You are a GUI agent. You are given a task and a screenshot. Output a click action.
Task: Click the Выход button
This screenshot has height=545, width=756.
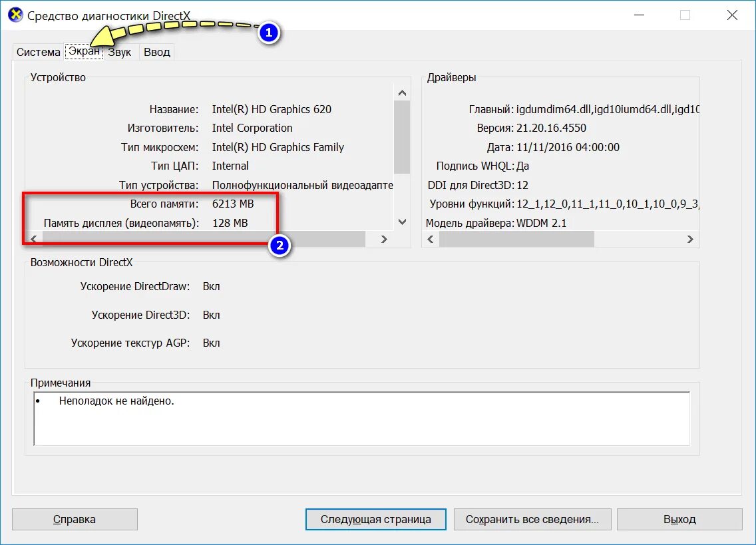point(679,520)
